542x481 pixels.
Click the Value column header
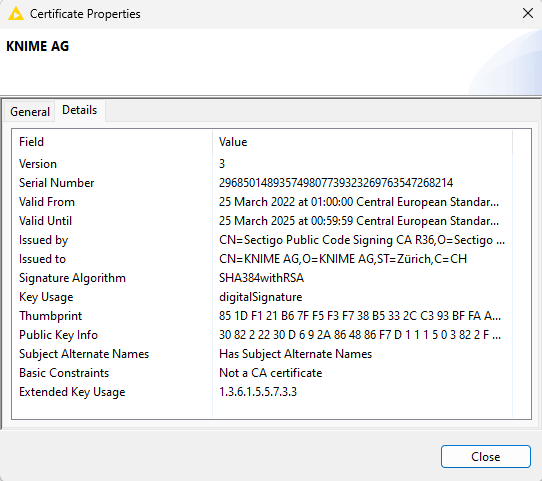point(362,142)
